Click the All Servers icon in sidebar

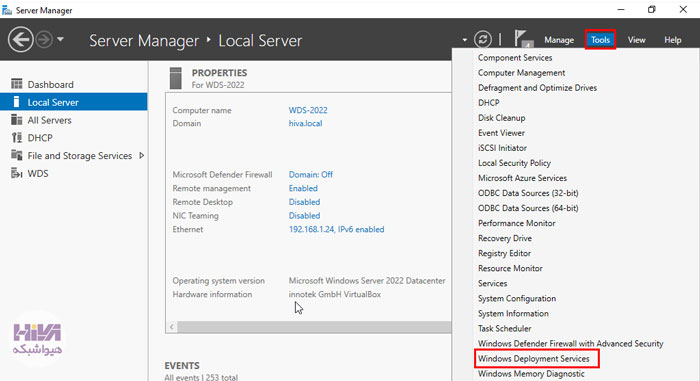[x=17, y=120]
